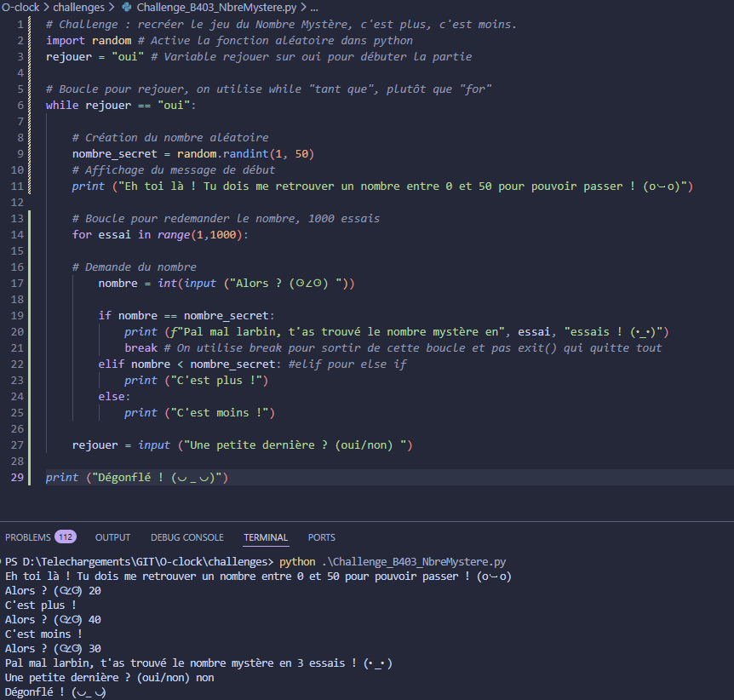Click line number 13 in the gutter

coord(18,218)
